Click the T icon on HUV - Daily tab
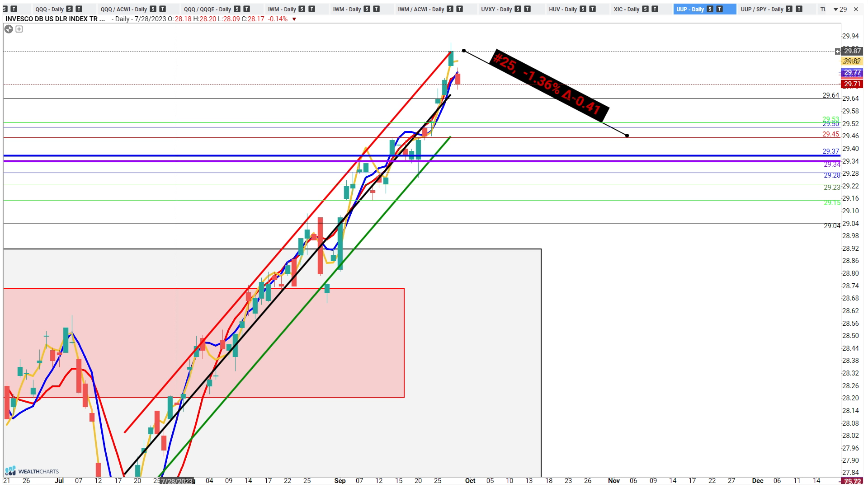Image resolution: width=868 pixels, height=488 pixels. tap(593, 9)
